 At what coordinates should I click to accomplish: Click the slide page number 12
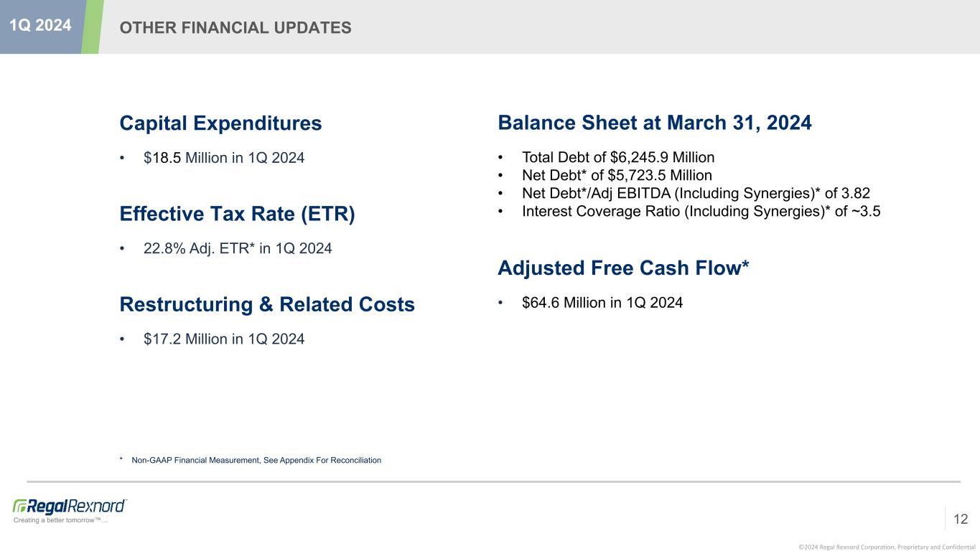coord(961,519)
